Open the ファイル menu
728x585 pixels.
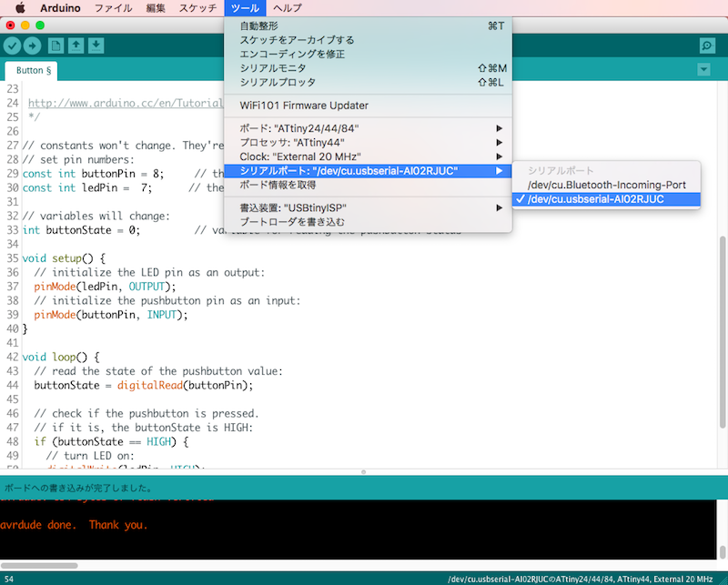point(113,8)
